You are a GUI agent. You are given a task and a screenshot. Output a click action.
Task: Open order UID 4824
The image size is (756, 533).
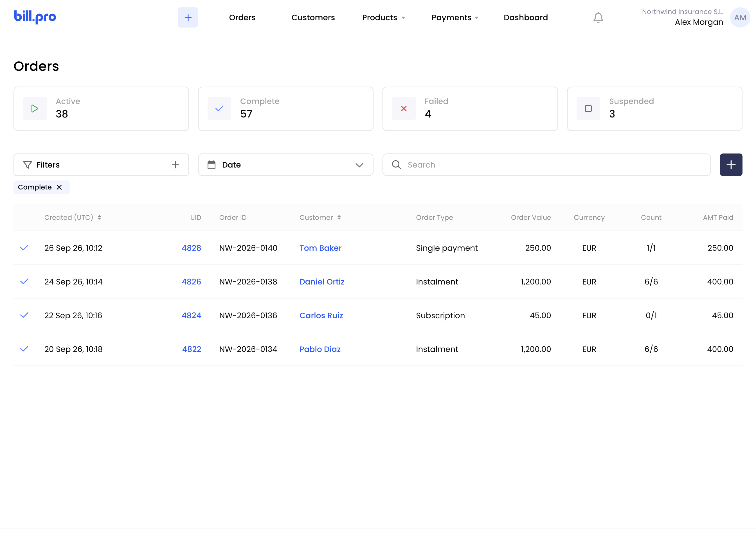tap(191, 315)
